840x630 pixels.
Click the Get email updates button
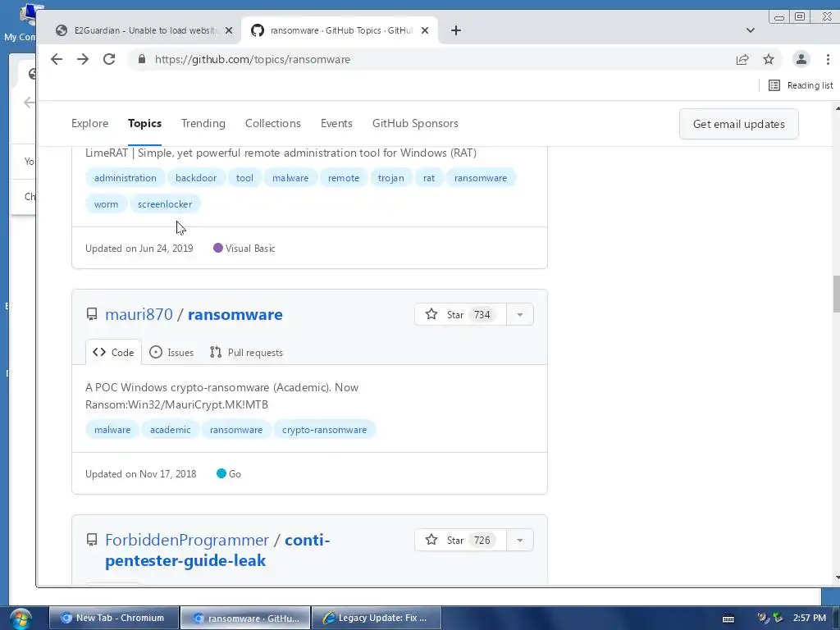(x=739, y=124)
